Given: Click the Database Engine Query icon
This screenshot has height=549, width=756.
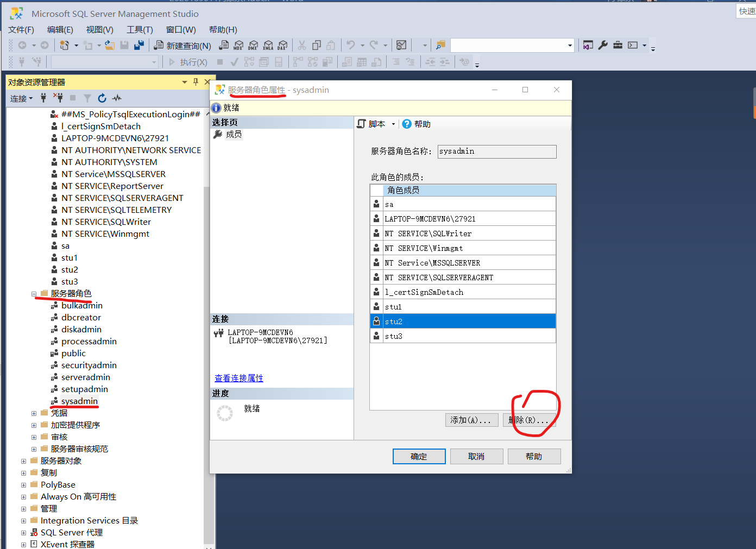Looking at the screenshot, I should pyautogui.click(x=224, y=46).
